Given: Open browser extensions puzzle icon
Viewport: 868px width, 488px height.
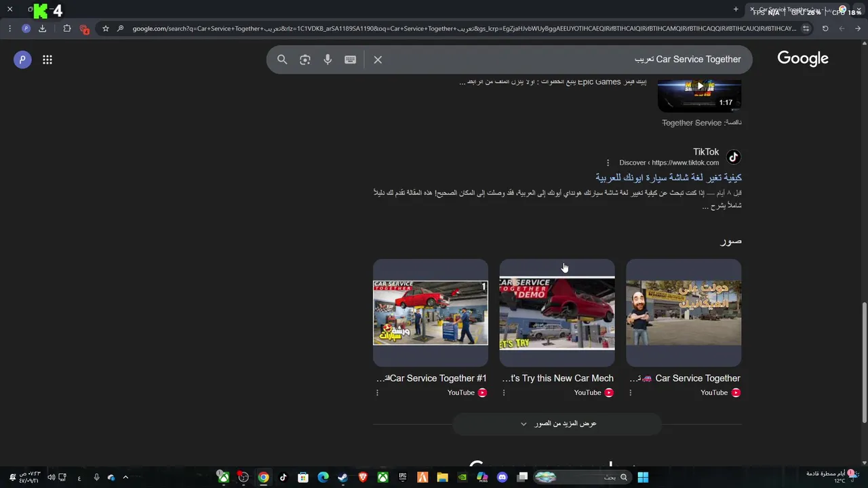Looking at the screenshot, I should (66, 28).
